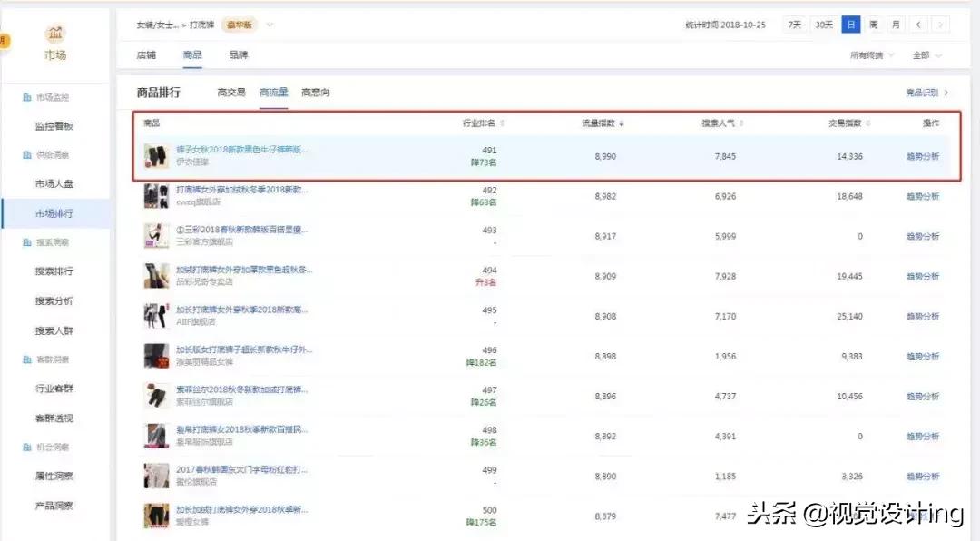Open 趋势分析 for the top-ranked product
This screenshot has width=980, height=541.
tap(922, 155)
